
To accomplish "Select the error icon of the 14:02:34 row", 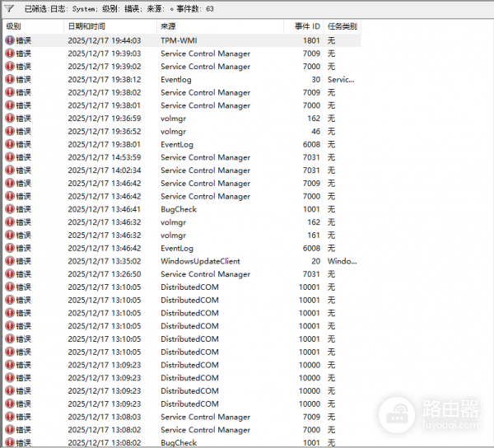I will click(x=10, y=170).
